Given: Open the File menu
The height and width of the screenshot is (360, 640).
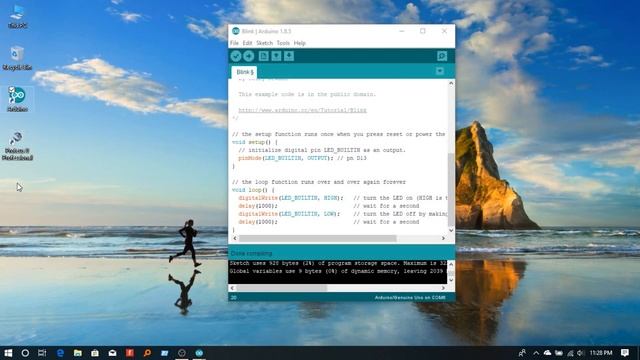Looking at the screenshot, I should click(x=234, y=43).
